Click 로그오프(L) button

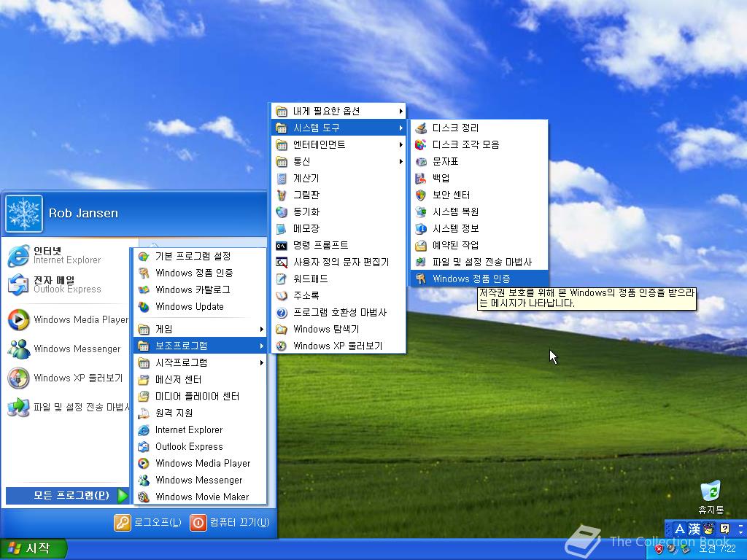(147, 522)
